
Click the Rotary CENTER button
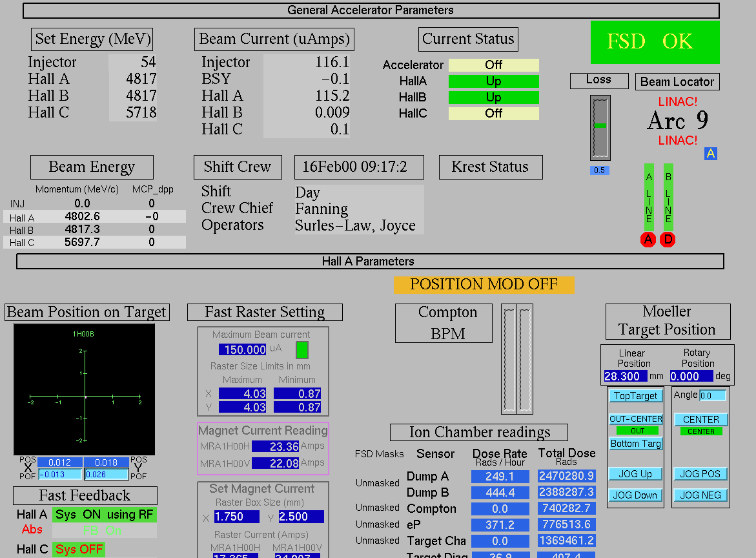tap(700, 420)
